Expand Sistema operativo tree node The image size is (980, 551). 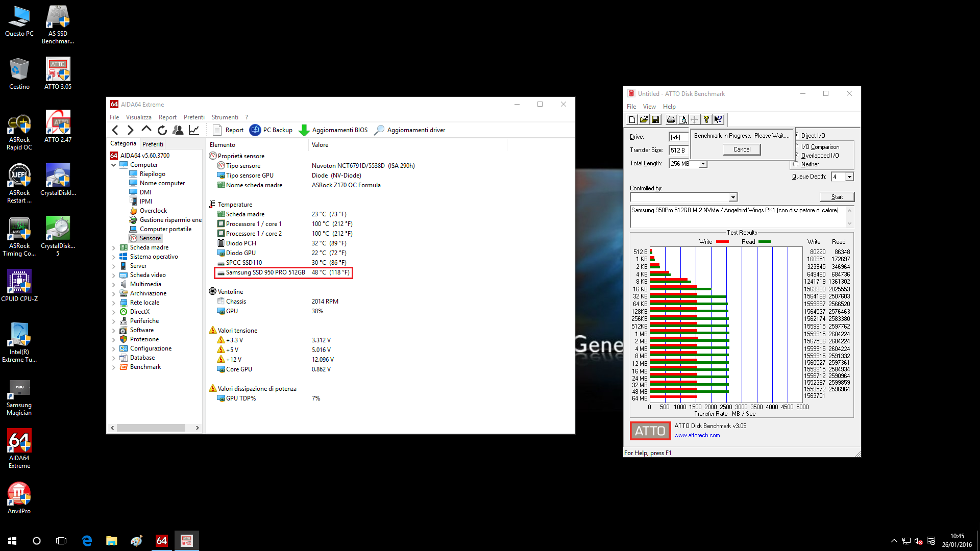(x=113, y=257)
